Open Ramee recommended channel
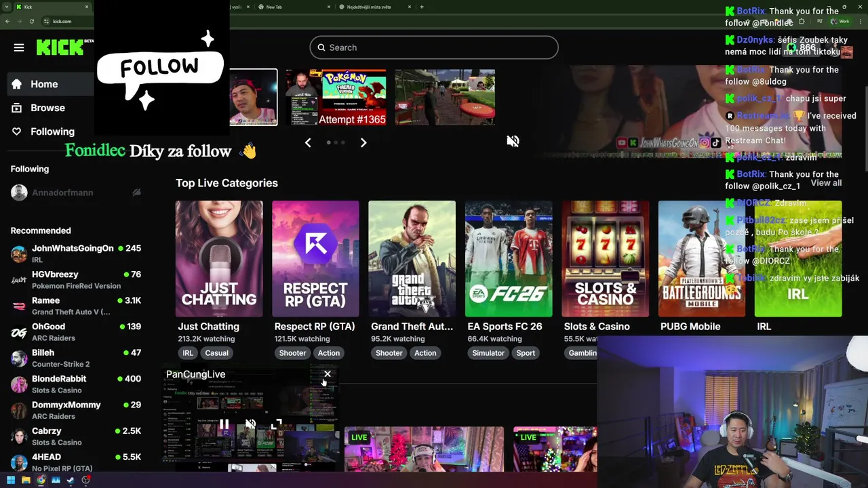The image size is (868, 488). pyautogui.click(x=76, y=306)
